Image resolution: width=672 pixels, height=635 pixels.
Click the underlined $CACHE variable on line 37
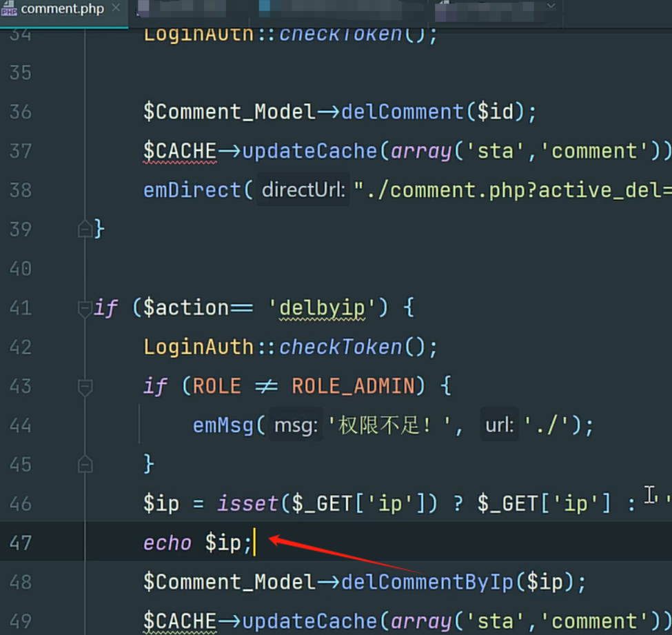(x=180, y=151)
